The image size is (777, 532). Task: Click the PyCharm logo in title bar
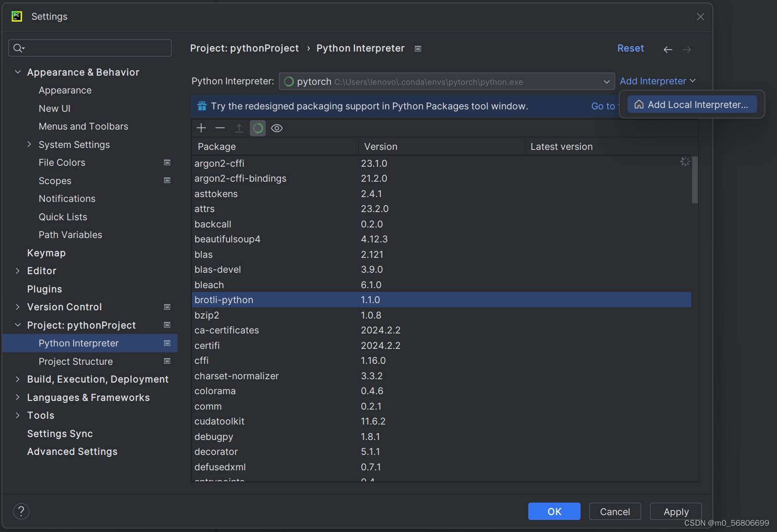click(17, 16)
